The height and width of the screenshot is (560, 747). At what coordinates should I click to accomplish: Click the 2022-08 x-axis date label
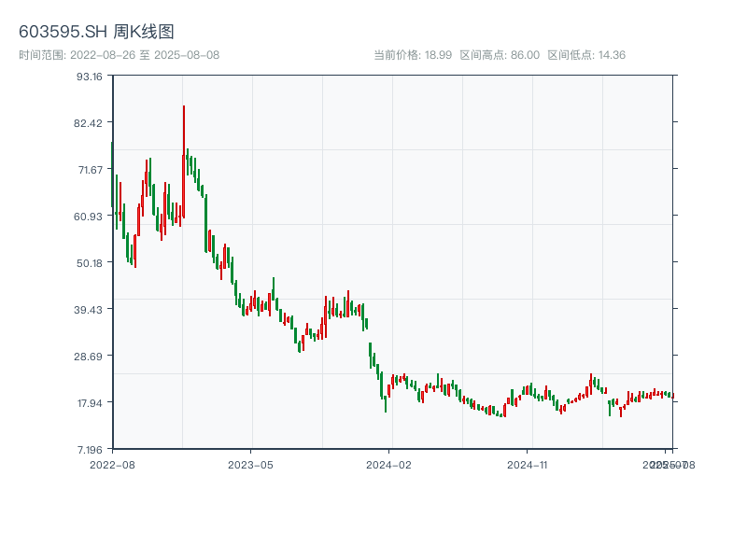click(x=112, y=464)
